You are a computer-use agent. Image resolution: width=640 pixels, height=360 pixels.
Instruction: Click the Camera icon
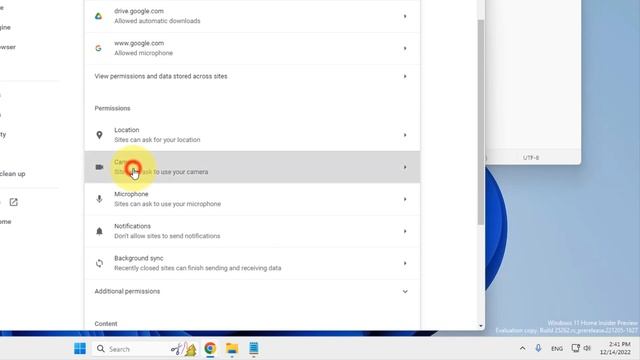click(99, 167)
